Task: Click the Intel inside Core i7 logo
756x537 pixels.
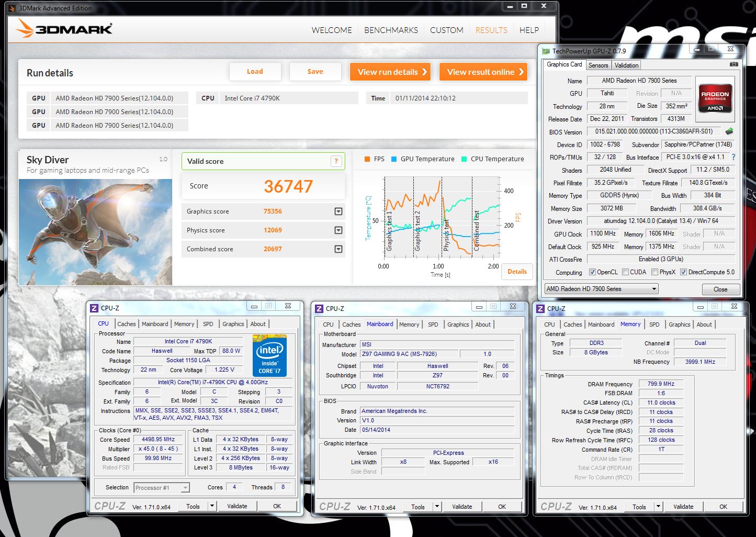Action: [269, 355]
